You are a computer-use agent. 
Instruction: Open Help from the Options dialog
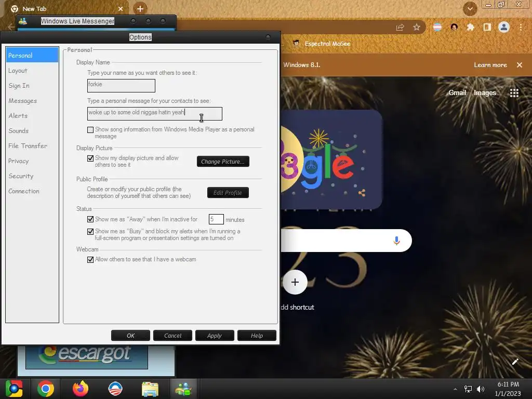point(257,336)
